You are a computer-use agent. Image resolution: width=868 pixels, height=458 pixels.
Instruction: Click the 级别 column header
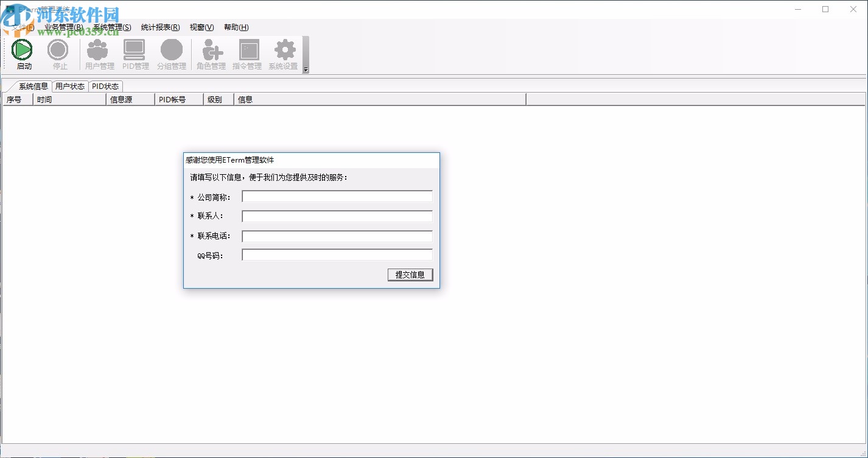219,99
